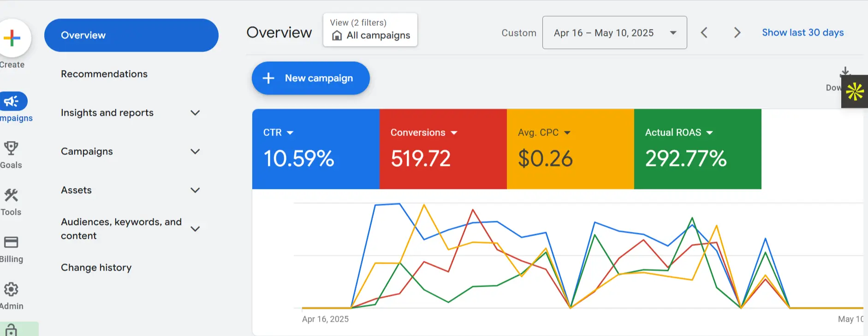868x336 pixels.
Task: Expand the Assets sidebar section
Action: (x=195, y=190)
